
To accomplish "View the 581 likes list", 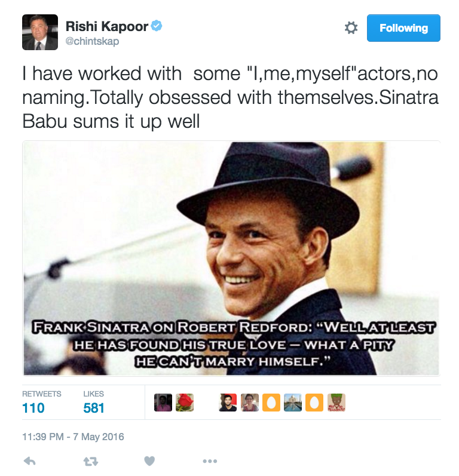I will (94, 408).
